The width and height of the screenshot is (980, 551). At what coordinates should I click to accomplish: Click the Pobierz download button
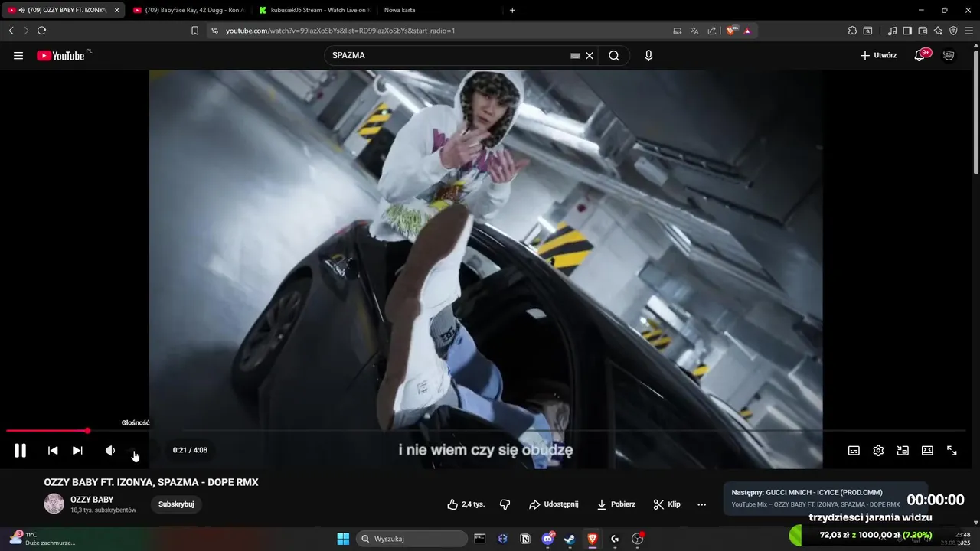(616, 504)
